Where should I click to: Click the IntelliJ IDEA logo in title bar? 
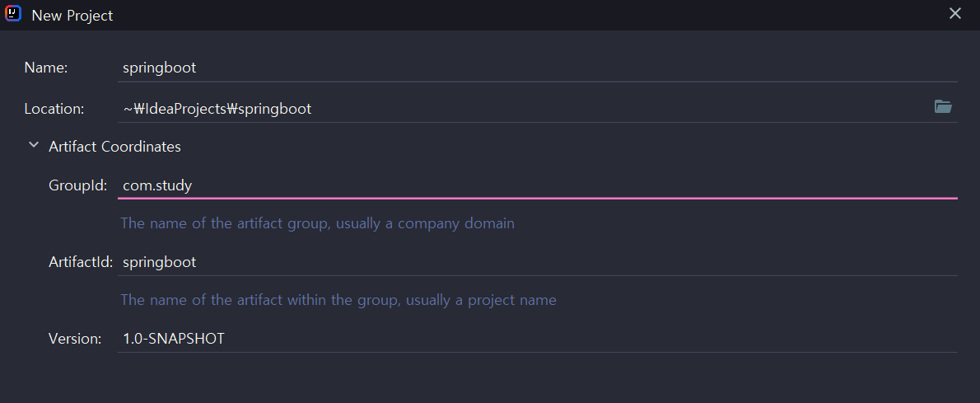[13, 14]
